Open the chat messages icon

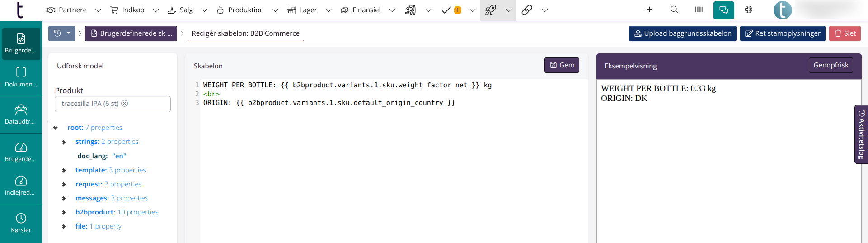point(723,10)
